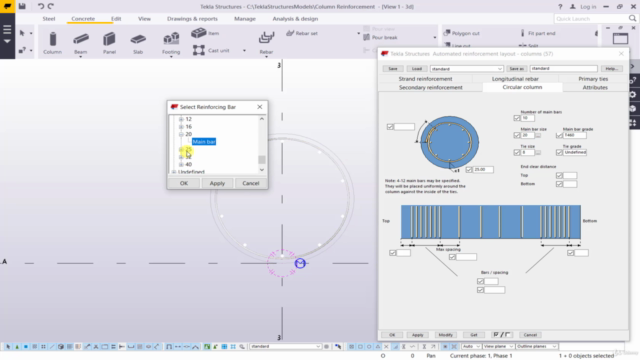640x360 pixels.
Task: Click the gear icon in the right side pane
Action: tap(633, 95)
